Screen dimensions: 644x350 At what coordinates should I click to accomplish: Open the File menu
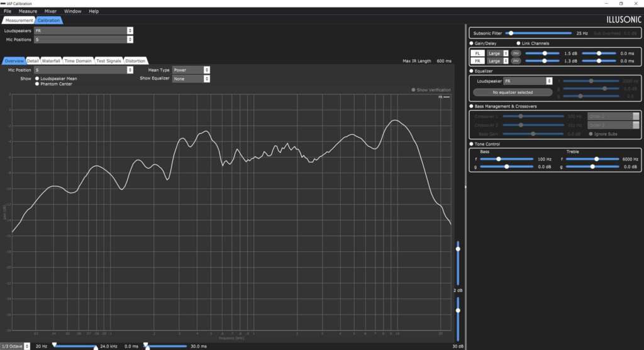pyautogui.click(x=8, y=11)
